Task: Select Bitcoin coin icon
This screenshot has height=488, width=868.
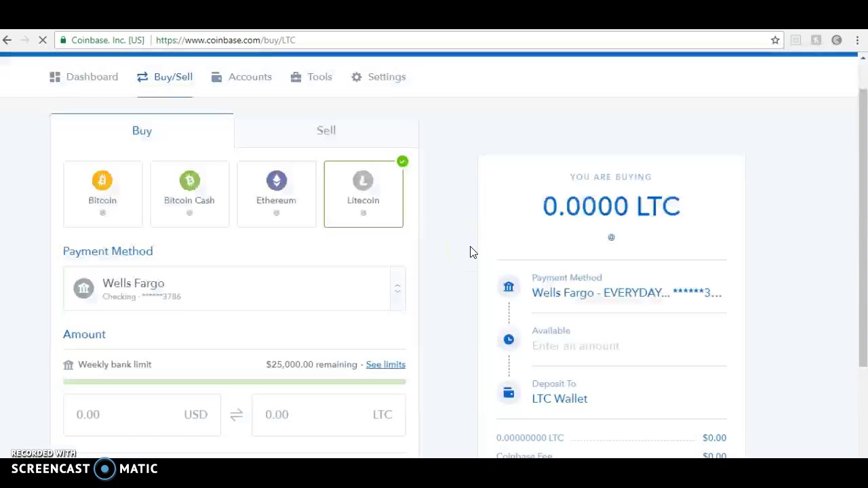Action: pyautogui.click(x=102, y=180)
